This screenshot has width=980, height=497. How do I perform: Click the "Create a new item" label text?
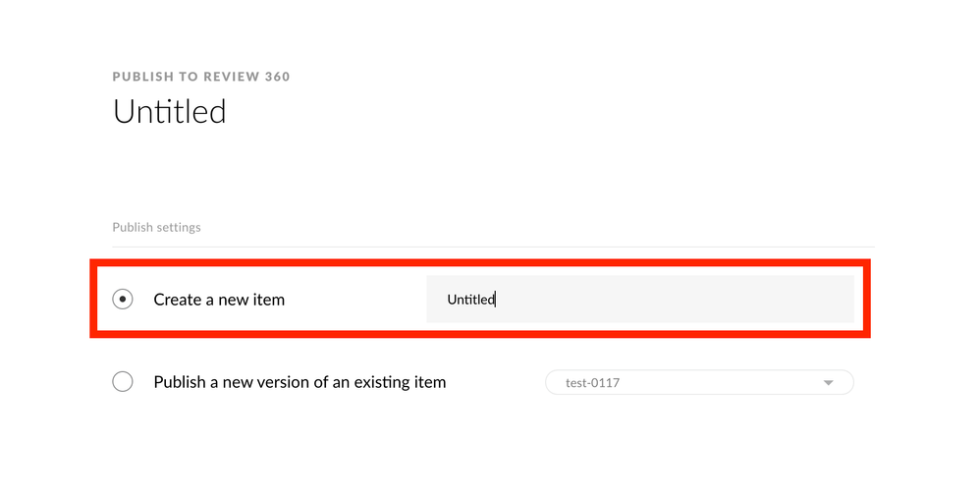coord(219,300)
